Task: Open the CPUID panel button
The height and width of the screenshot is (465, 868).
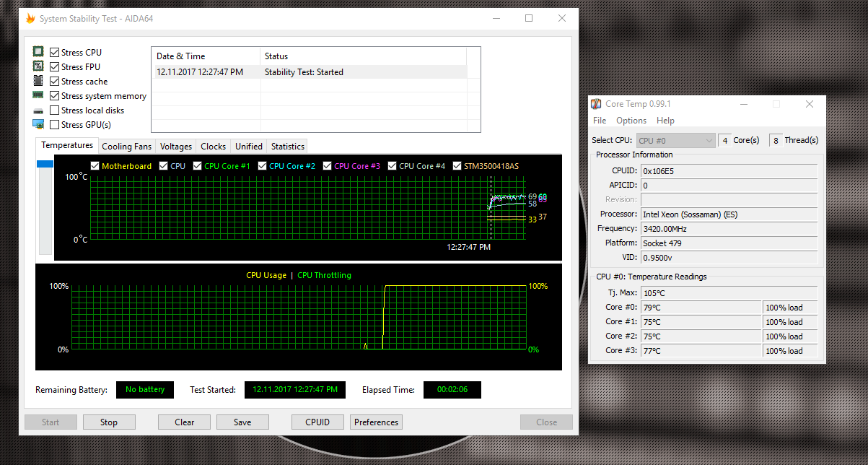Action: point(317,422)
